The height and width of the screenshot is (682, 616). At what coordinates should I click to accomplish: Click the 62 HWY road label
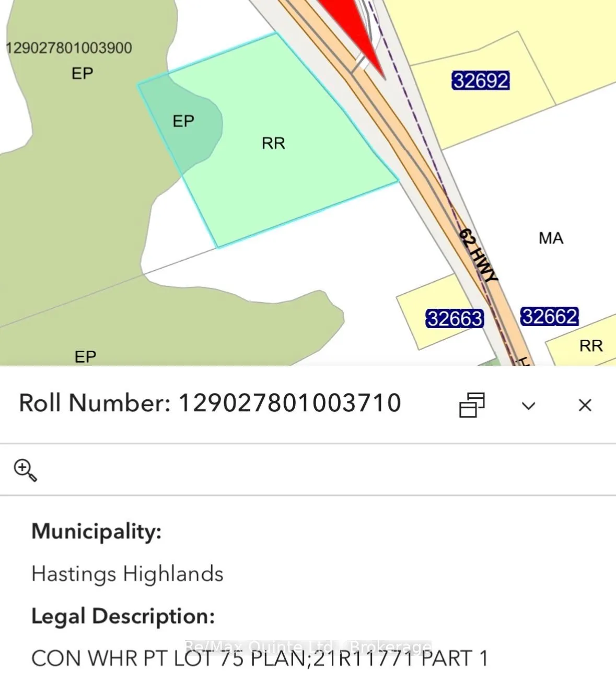pyautogui.click(x=478, y=255)
